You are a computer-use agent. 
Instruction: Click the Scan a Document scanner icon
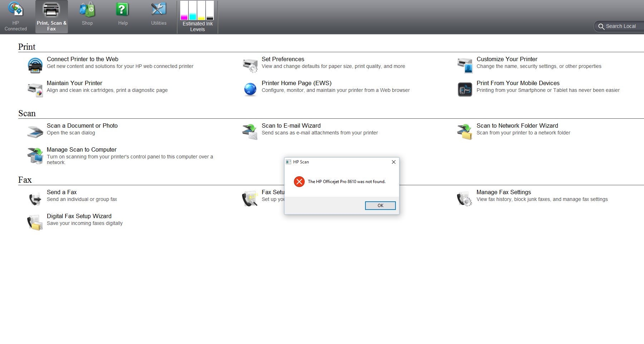pyautogui.click(x=35, y=132)
